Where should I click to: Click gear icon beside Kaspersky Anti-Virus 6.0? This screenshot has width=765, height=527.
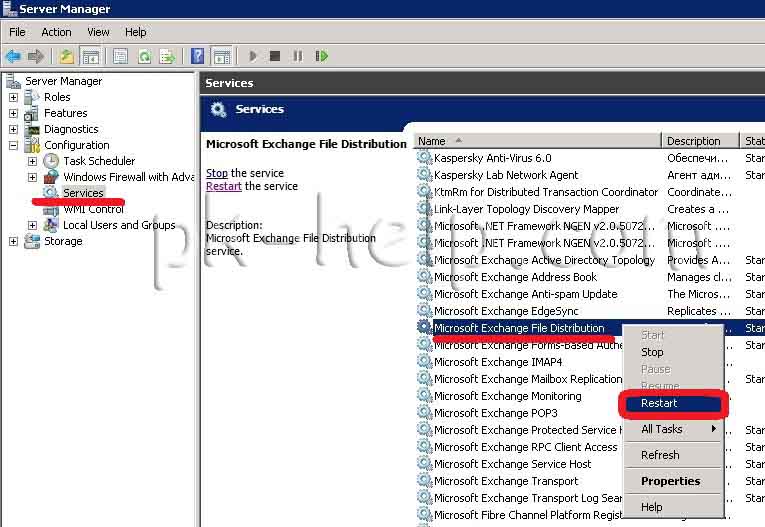[x=424, y=158]
